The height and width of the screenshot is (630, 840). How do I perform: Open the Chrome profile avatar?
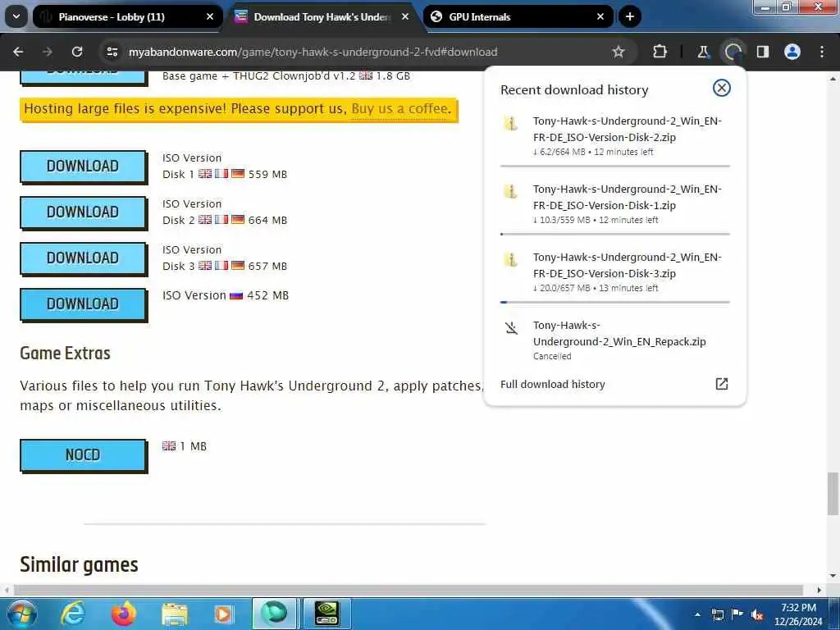click(792, 52)
